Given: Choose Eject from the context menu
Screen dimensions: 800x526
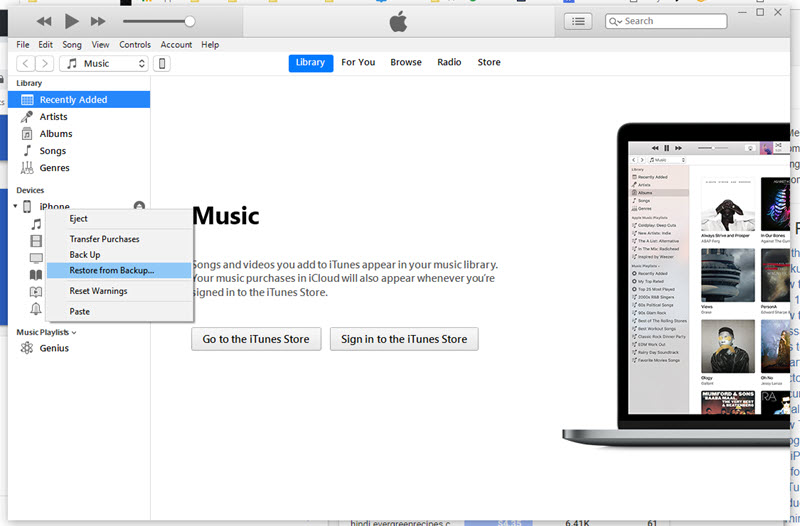Looking at the screenshot, I should pyautogui.click(x=119, y=218).
